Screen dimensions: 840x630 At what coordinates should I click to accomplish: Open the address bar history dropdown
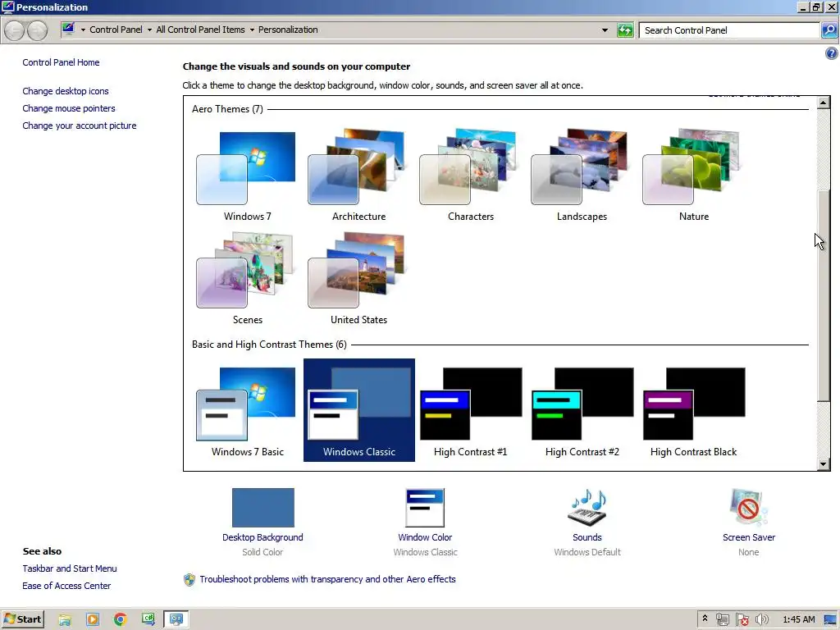click(605, 30)
